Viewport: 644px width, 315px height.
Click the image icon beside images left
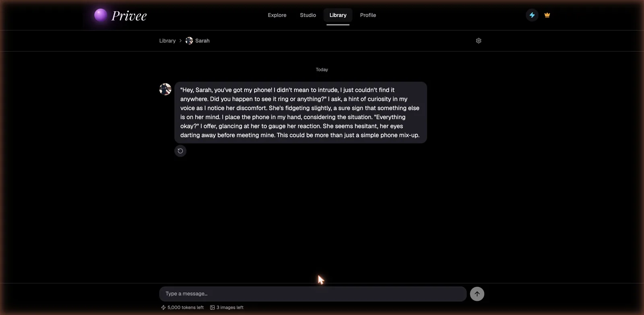tap(212, 307)
